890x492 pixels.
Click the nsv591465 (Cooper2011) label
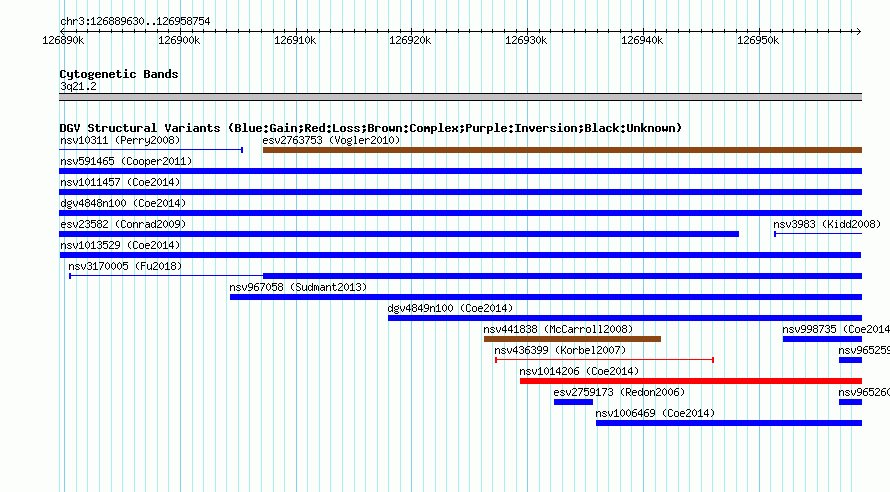(x=126, y=161)
